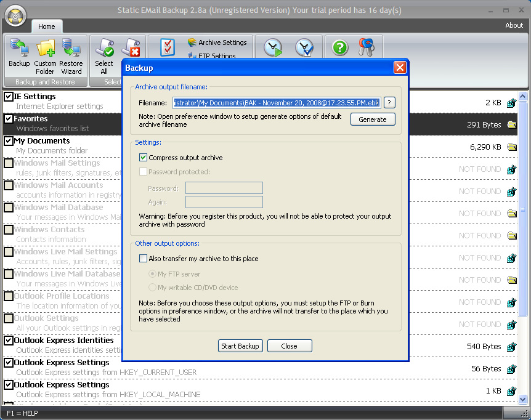Check the Windows Mail Settings checkbox

point(9,163)
